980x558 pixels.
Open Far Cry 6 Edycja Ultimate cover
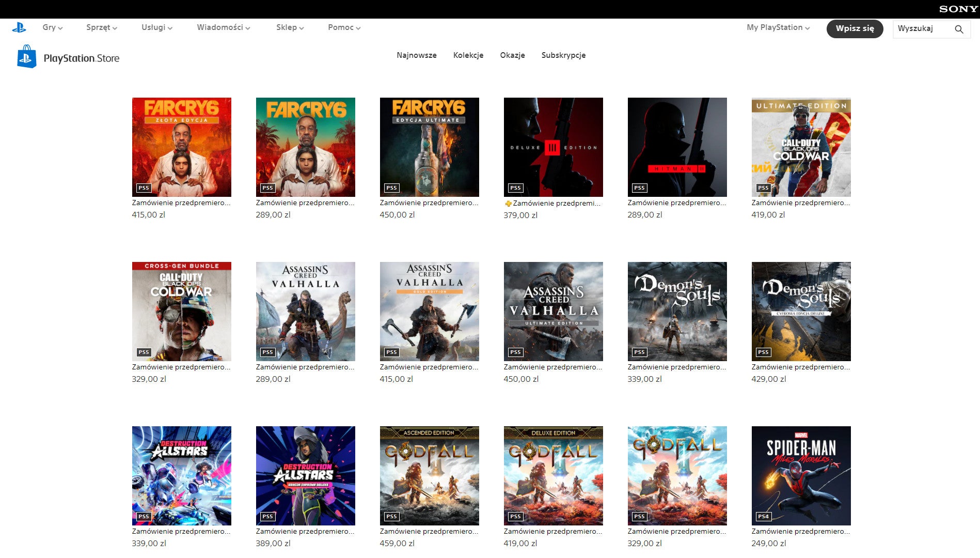(430, 147)
